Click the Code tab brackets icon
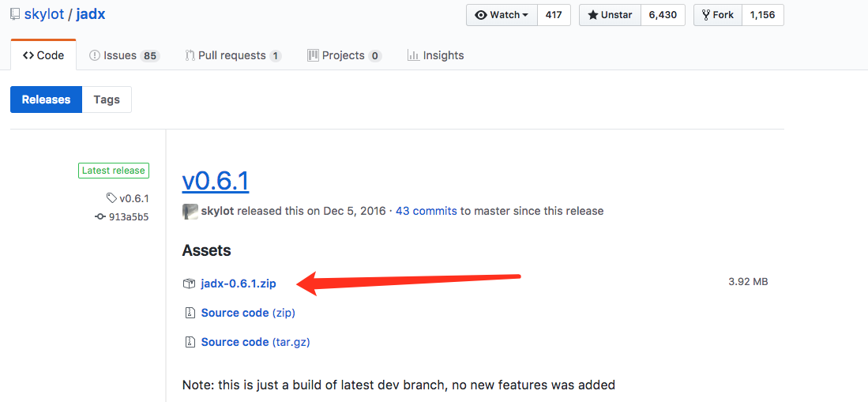This screenshot has width=868, height=402. [x=28, y=55]
